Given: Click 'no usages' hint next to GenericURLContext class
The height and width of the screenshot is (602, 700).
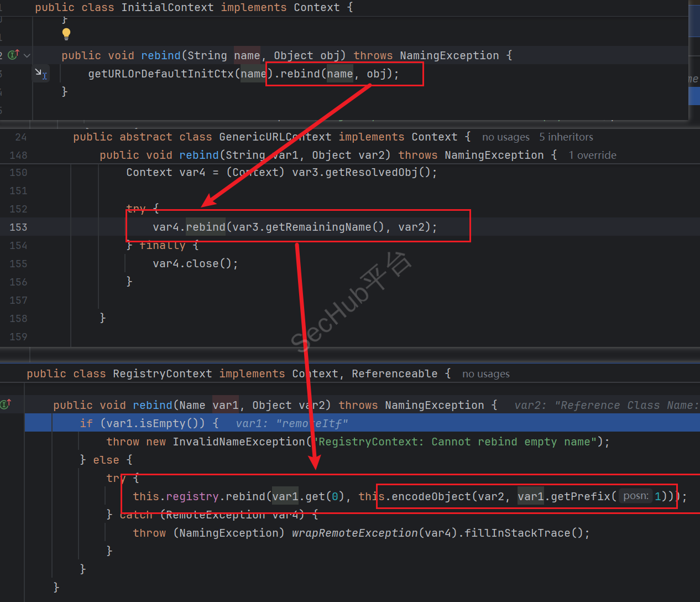Looking at the screenshot, I should click(505, 137).
